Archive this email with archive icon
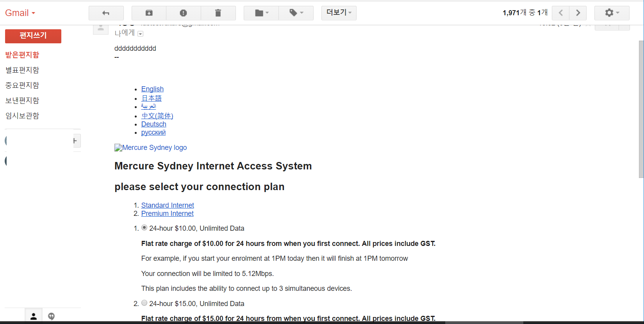The width and height of the screenshot is (644, 324). [149, 13]
